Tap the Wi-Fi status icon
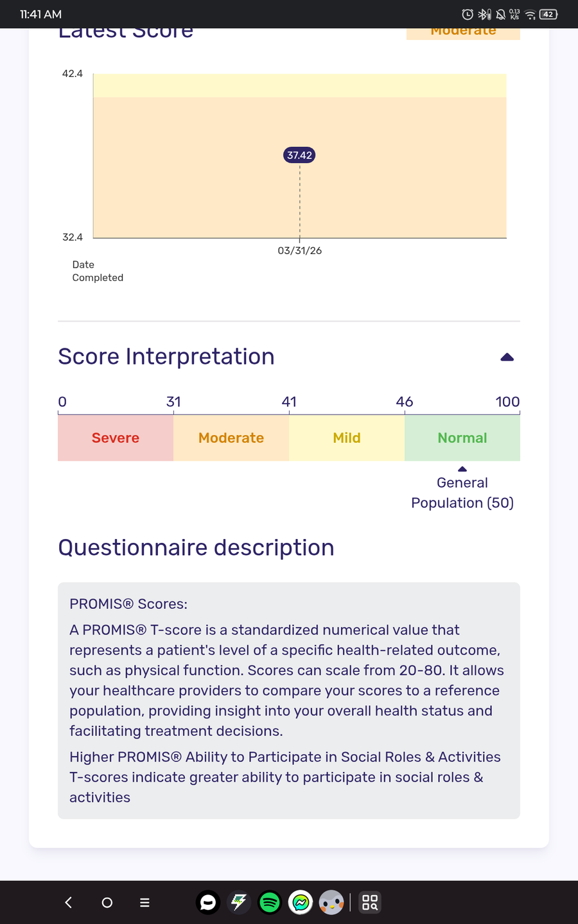This screenshot has height=924, width=578. pos(530,14)
